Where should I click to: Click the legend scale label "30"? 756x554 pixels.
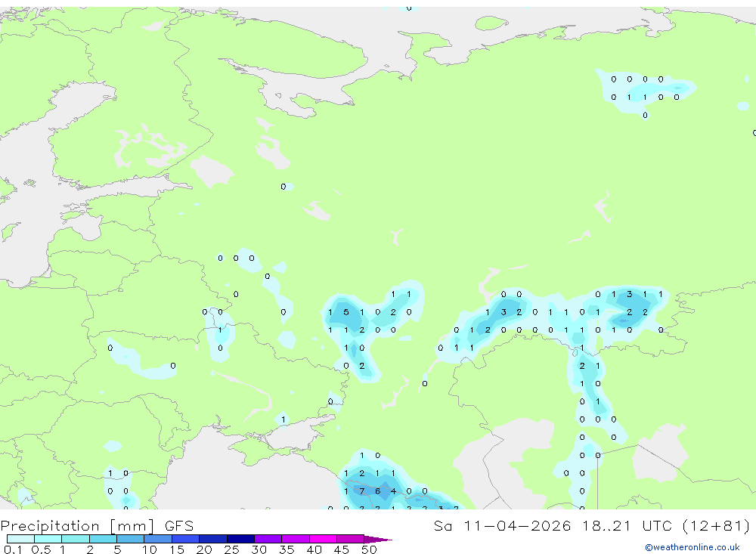tap(259, 549)
